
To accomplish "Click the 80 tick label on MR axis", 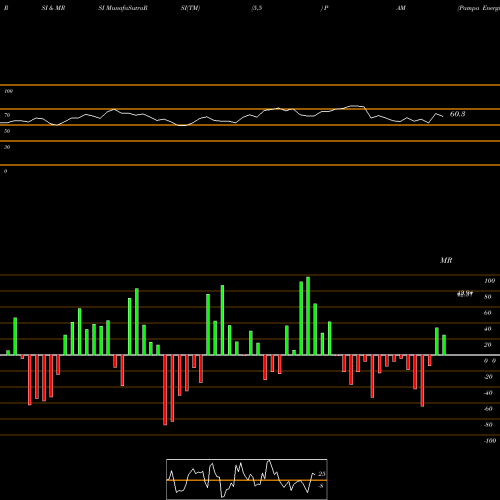I will [488, 297].
